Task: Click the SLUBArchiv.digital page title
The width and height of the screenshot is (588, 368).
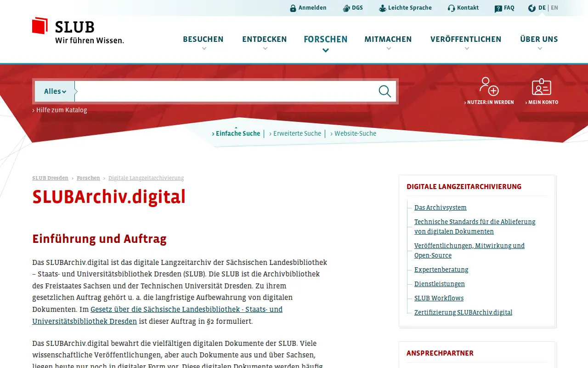Action: (x=109, y=197)
